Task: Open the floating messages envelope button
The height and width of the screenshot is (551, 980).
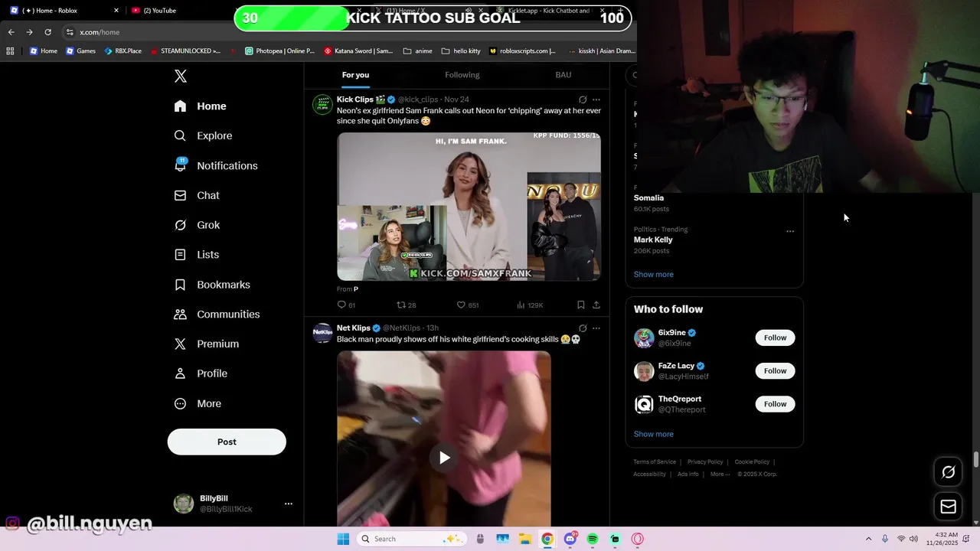Action: pyautogui.click(x=949, y=507)
